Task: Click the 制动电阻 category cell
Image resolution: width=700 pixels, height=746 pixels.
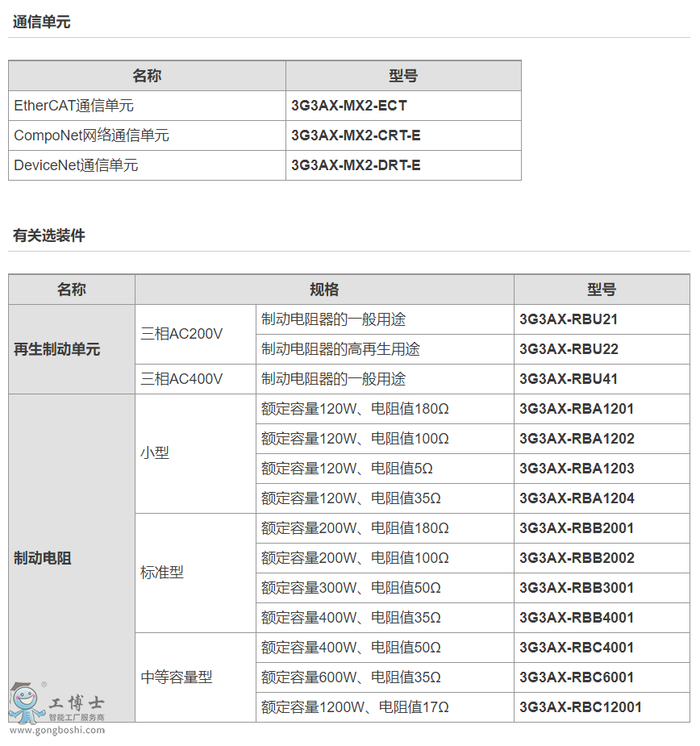Action: tap(43, 558)
